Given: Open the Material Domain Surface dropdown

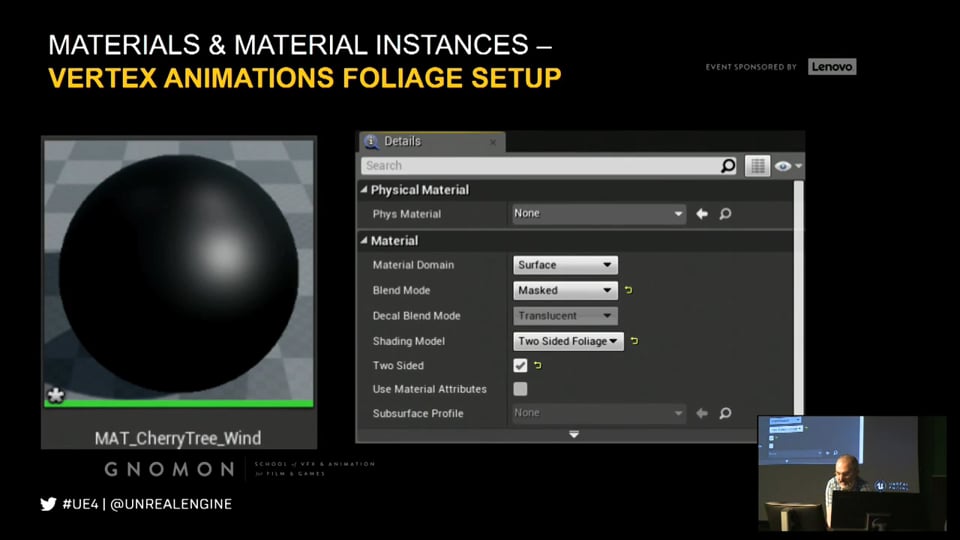Looking at the screenshot, I should tap(565, 265).
